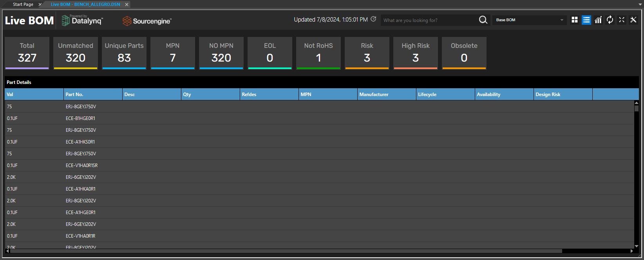Click the small refresh icon beside the Updated timestamp

pyautogui.click(x=373, y=19)
